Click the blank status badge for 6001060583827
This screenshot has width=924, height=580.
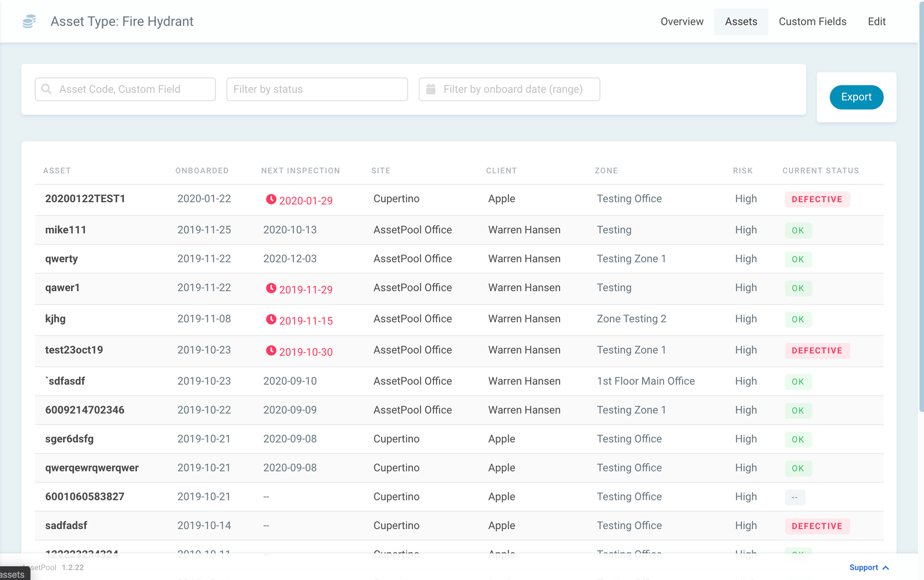(795, 497)
